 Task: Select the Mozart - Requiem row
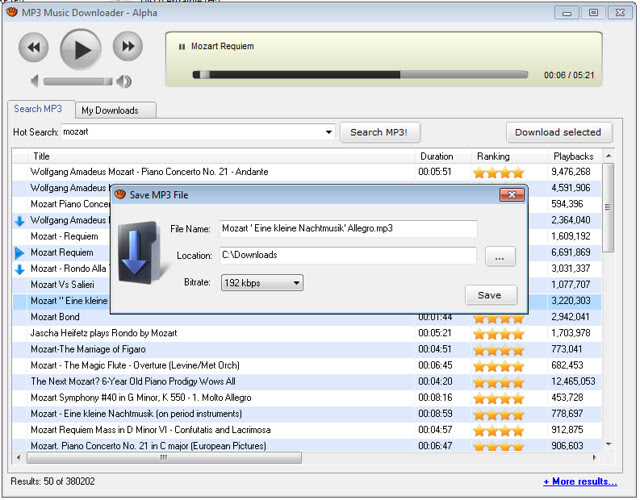(61, 237)
